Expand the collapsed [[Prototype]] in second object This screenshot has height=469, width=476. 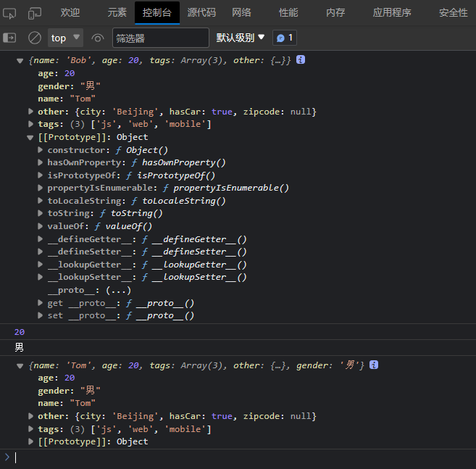pyautogui.click(x=30, y=441)
